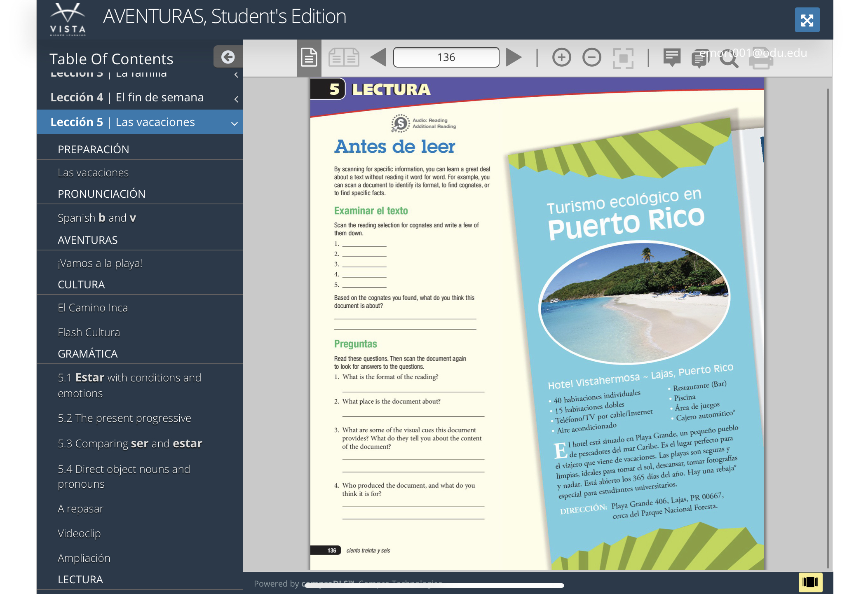This screenshot has width=868, height=594.
Task: Click the Puerto Rico beach photo
Action: 635,302
